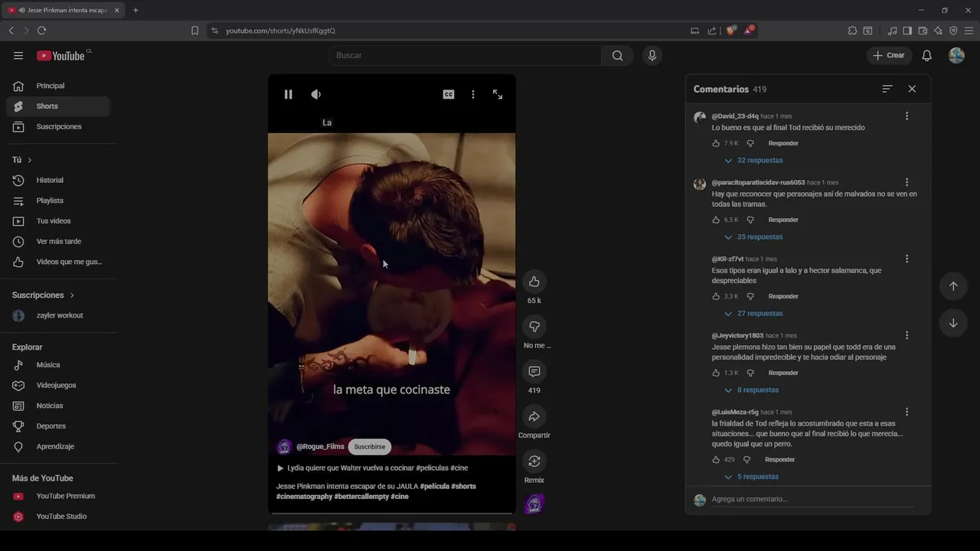Expand the Tú section chevron

click(30, 160)
